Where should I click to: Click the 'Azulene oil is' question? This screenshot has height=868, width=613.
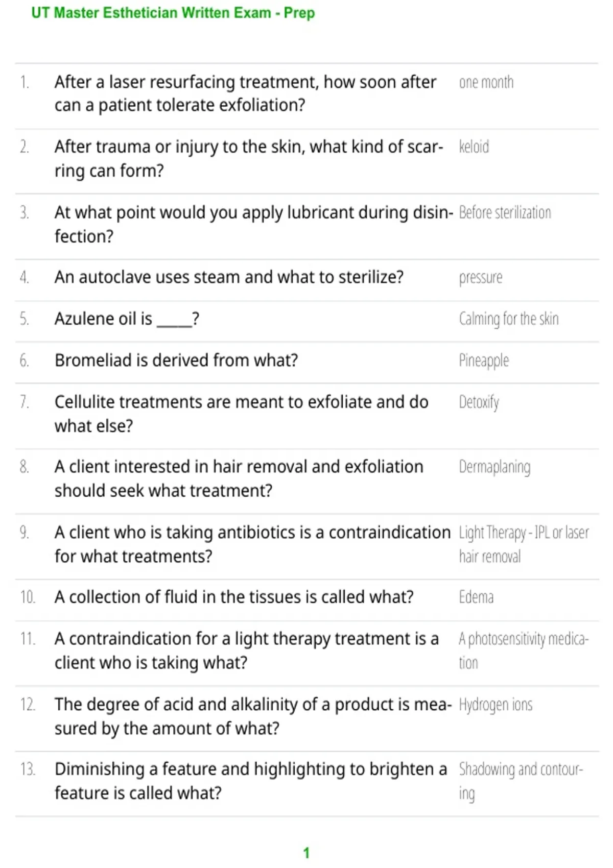pyautogui.click(x=127, y=319)
